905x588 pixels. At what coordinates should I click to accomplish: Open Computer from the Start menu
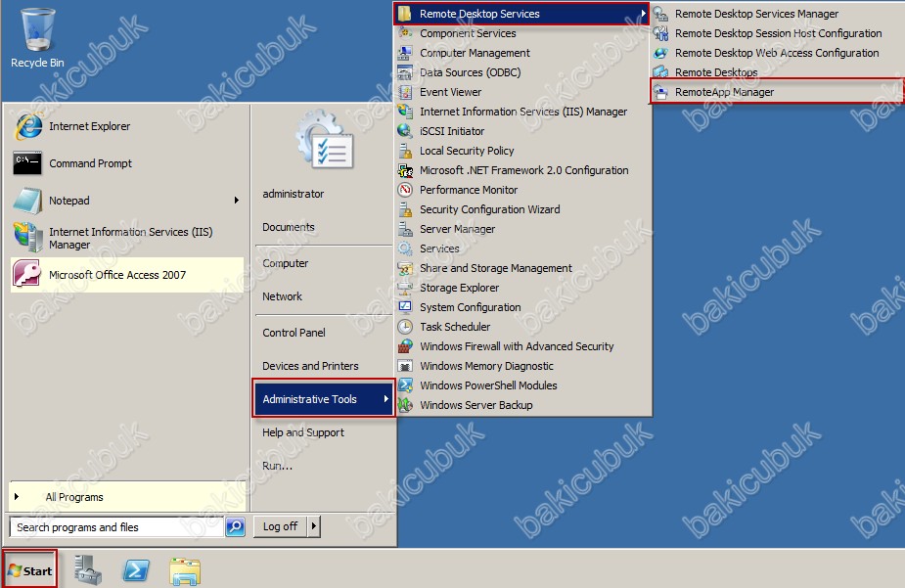pos(285,263)
